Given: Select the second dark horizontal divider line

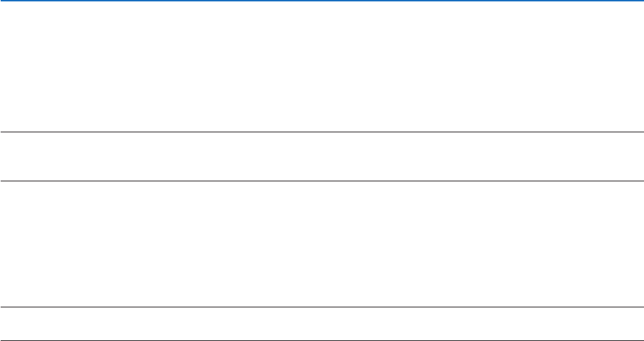Looking at the screenshot, I should tap(322, 181).
